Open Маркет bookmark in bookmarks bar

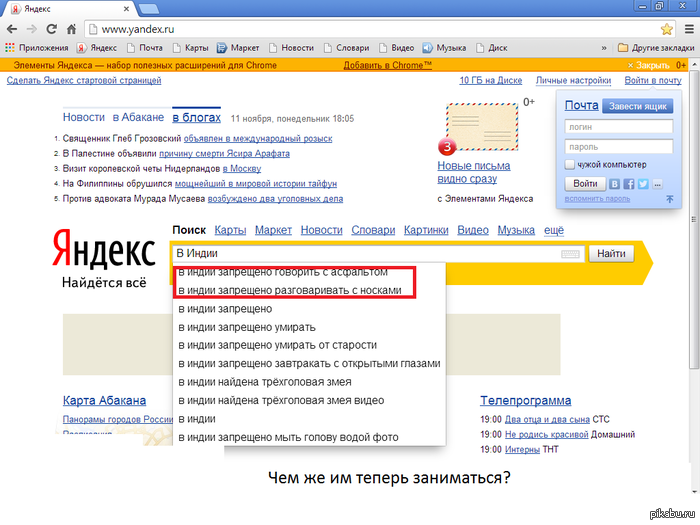(x=238, y=48)
